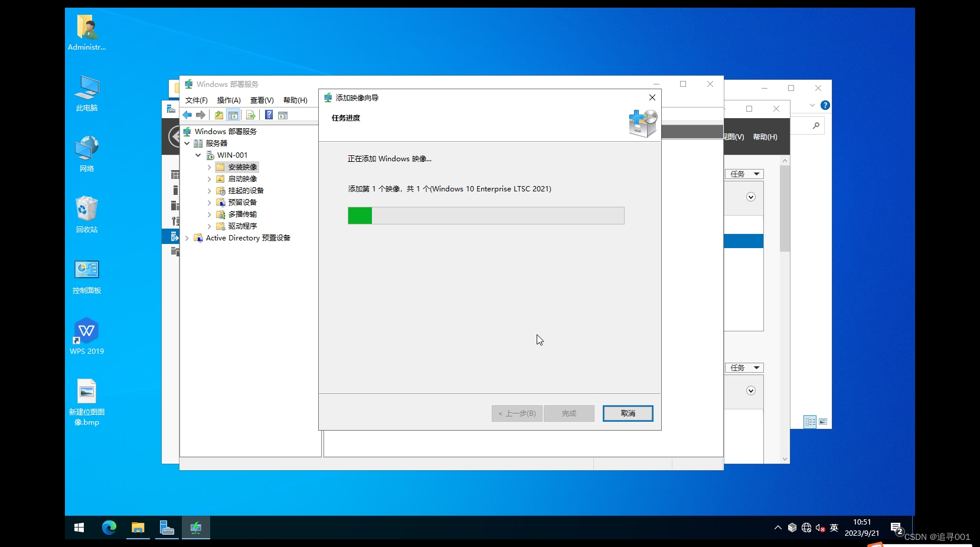The width and height of the screenshot is (980, 547).
Task: Open the Windows Start menu
Action: click(79, 528)
